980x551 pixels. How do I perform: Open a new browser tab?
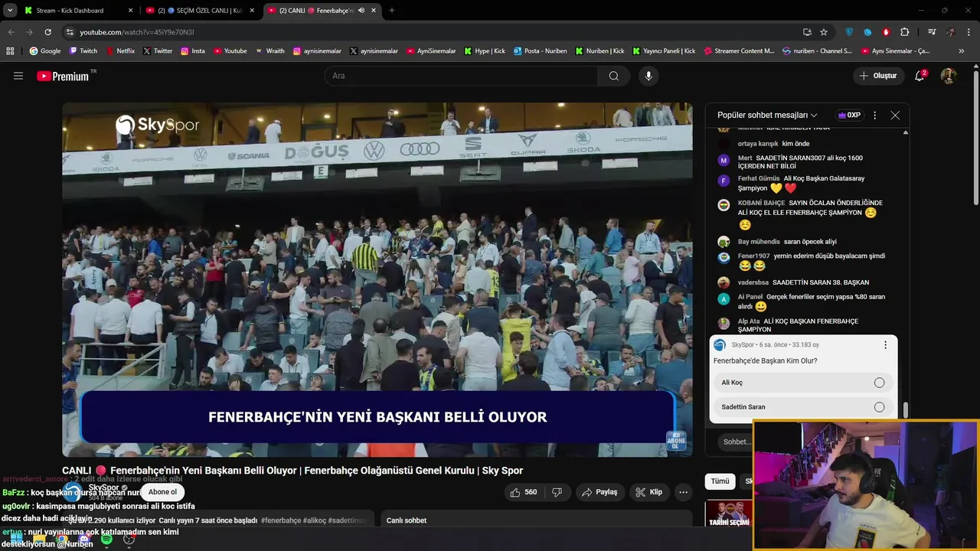[392, 11]
